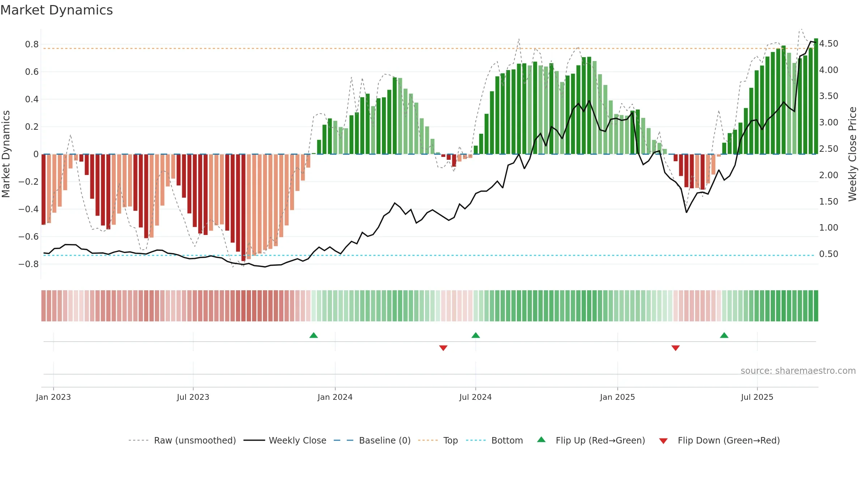Toggle the Weekly Close legend entry
Screen dimensions: 868x488
point(285,440)
